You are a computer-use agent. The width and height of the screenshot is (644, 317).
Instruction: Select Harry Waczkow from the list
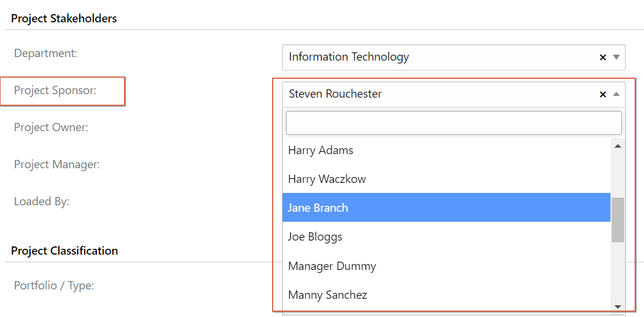click(x=446, y=179)
